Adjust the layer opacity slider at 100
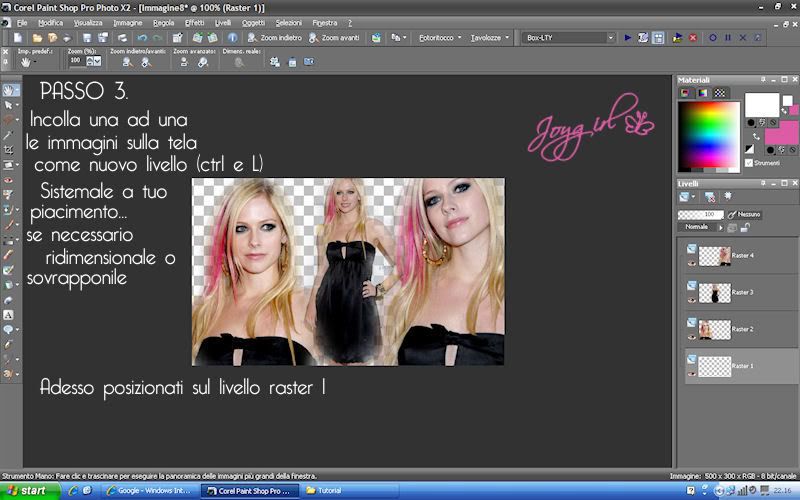 point(701,215)
